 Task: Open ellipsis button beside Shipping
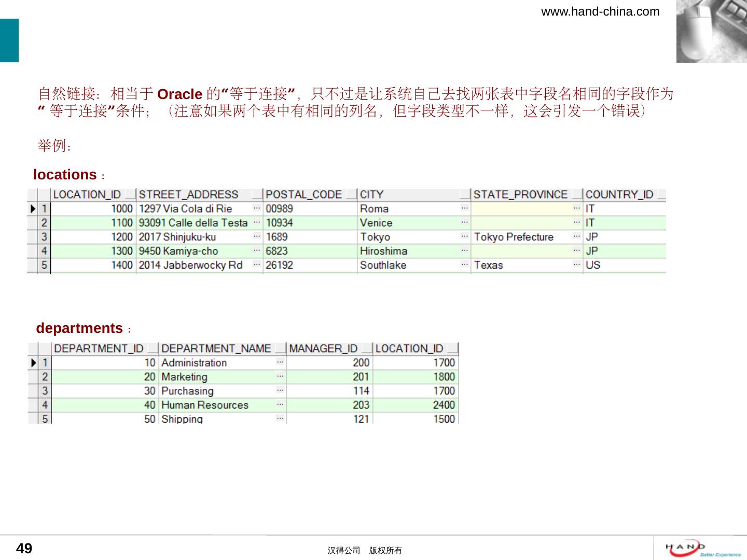coord(280,418)
